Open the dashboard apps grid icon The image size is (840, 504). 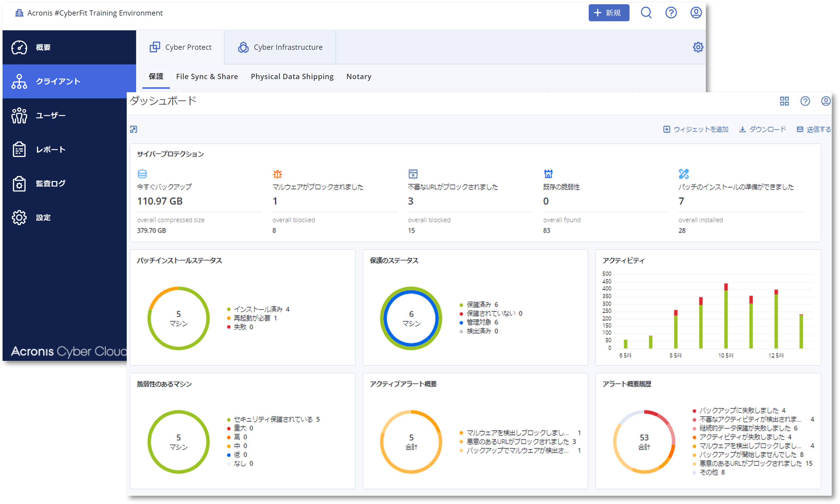(x=784, y=101)
